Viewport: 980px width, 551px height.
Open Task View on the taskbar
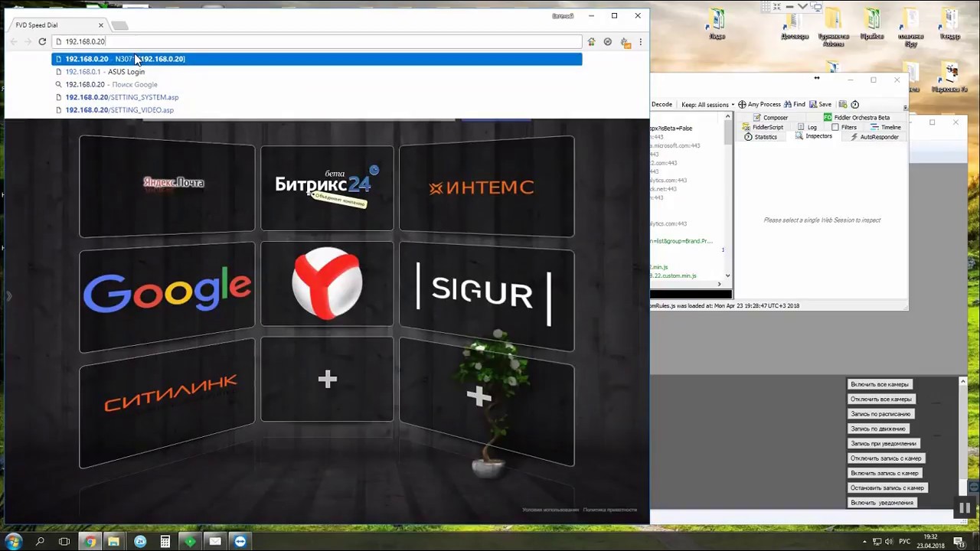point(64,542)
